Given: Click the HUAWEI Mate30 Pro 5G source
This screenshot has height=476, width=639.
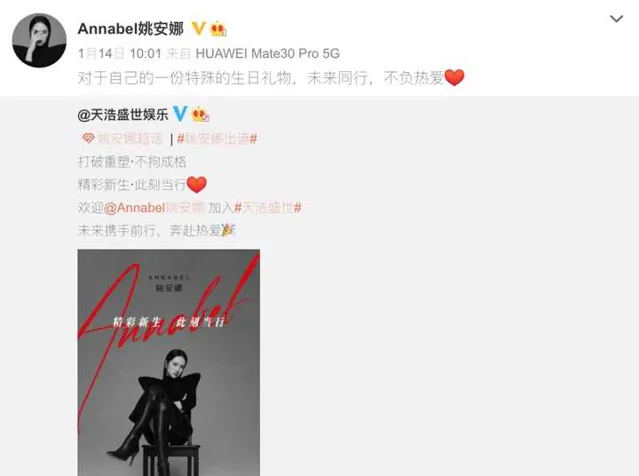Looking at the screenshot, I should (x=268, y=53).
